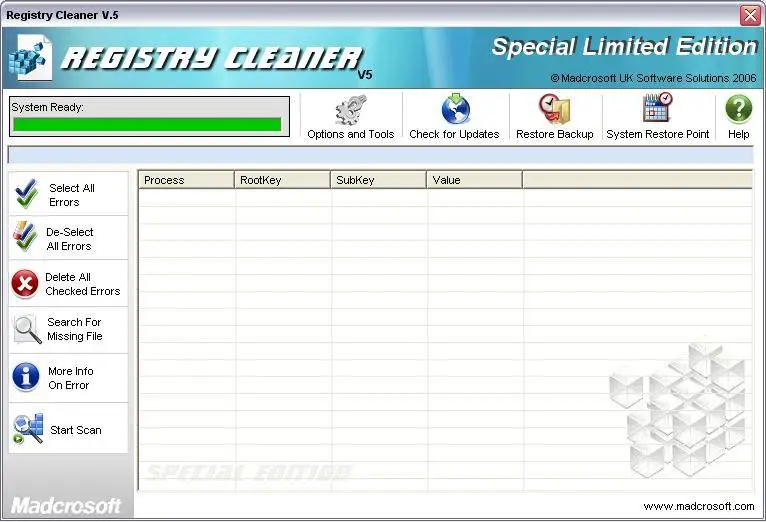Click the De-Select All Errors eraser icon
Image resolution: width=766 pixels, height=522 pixels.
coord(25,236)
